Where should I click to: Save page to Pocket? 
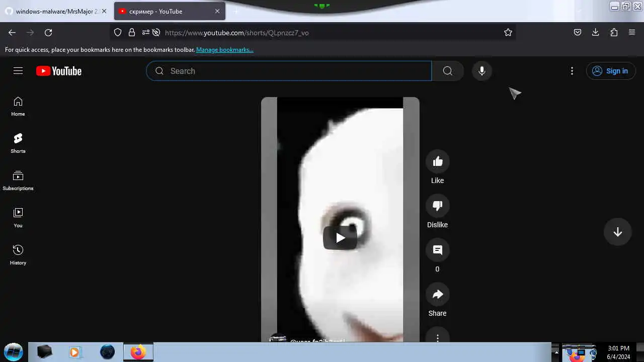point(578,32)
